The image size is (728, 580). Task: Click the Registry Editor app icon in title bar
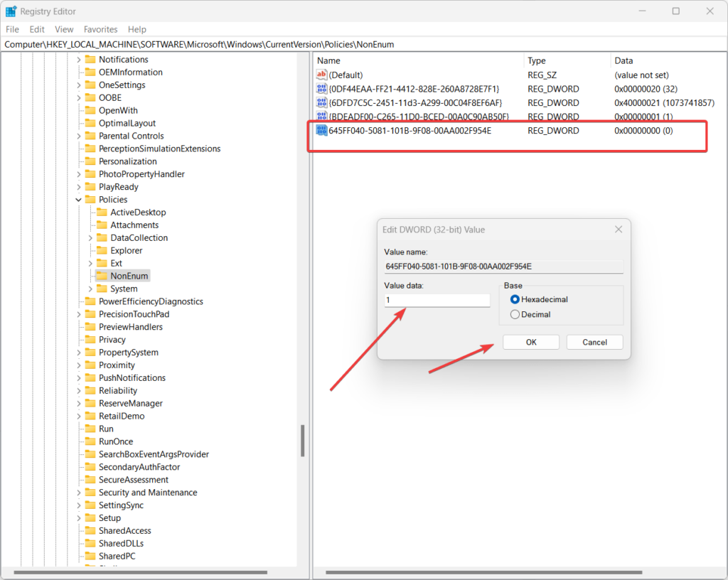pos(11,11)
